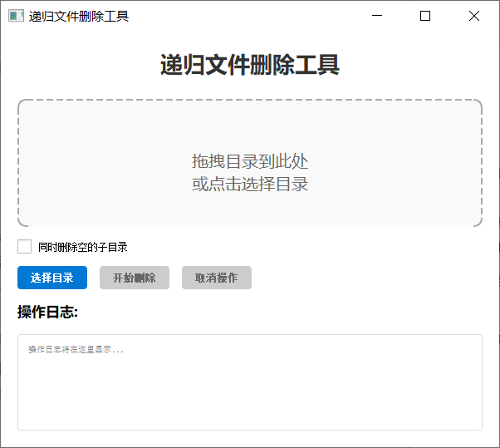Viewport: 500px width, 448px height.
Task: Click the 开始删除 button
Action: pos(135,278)
